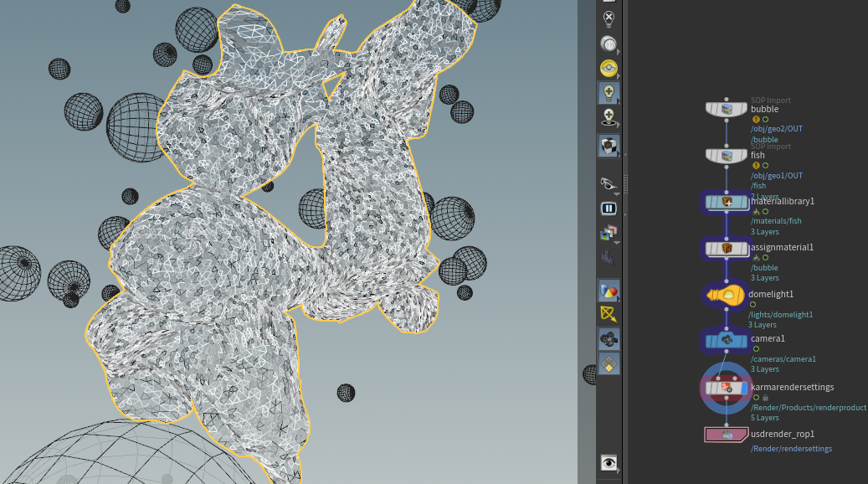Toggle the colored shapes primitives display icon
This screenshot has width=868, height=484.
[609, 291]
